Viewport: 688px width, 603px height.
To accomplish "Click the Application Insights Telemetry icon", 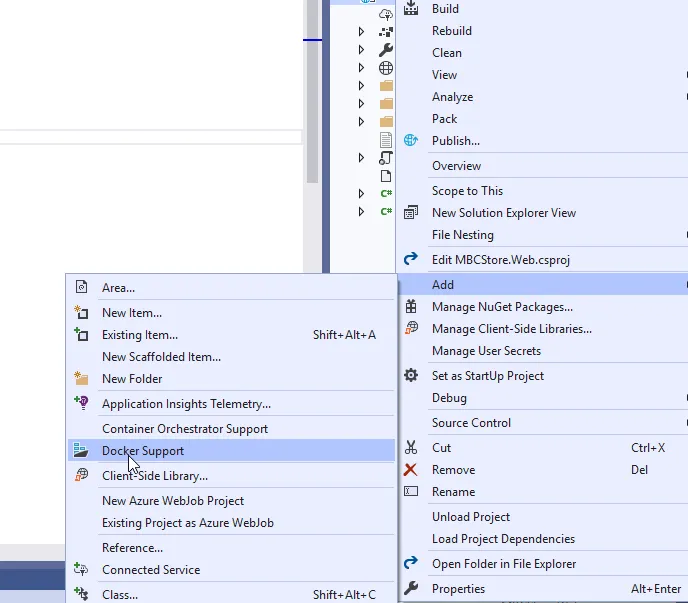I will pos(81,402).
